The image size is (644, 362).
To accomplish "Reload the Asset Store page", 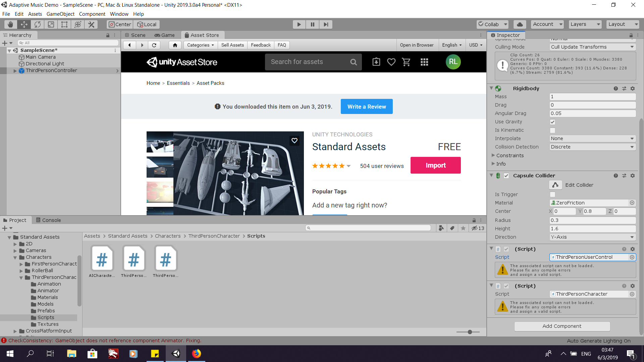I will [154, 45].
